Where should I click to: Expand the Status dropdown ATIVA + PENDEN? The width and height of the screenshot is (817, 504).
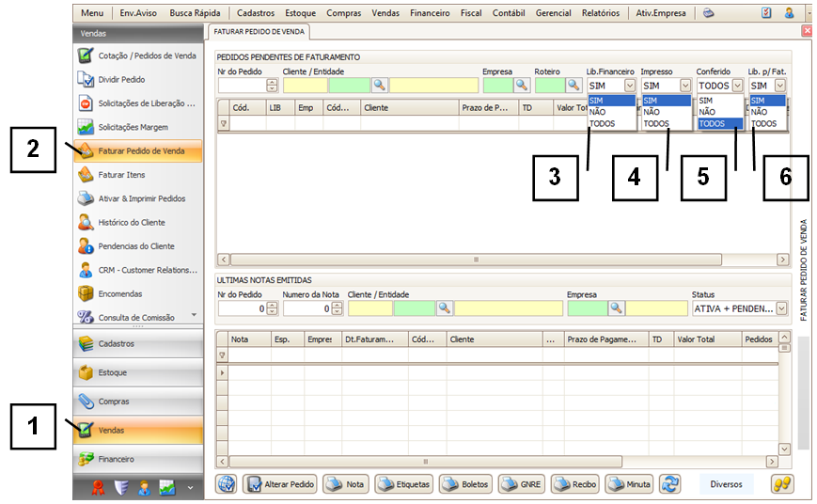781,308
